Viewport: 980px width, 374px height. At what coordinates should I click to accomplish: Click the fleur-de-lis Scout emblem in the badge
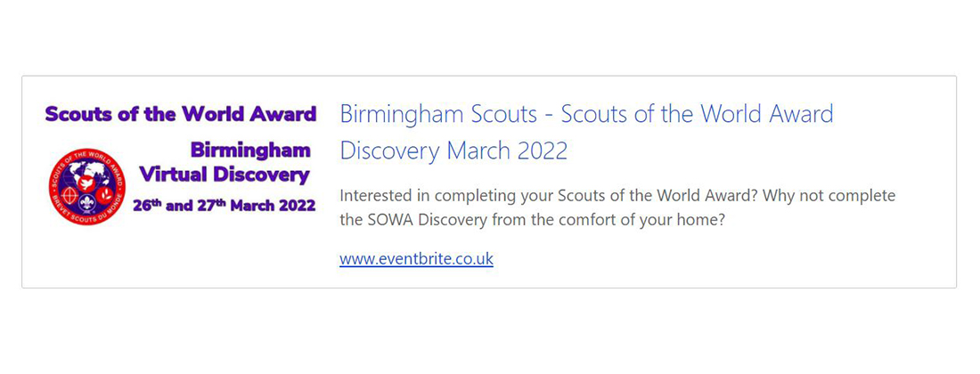coord(88,201)
